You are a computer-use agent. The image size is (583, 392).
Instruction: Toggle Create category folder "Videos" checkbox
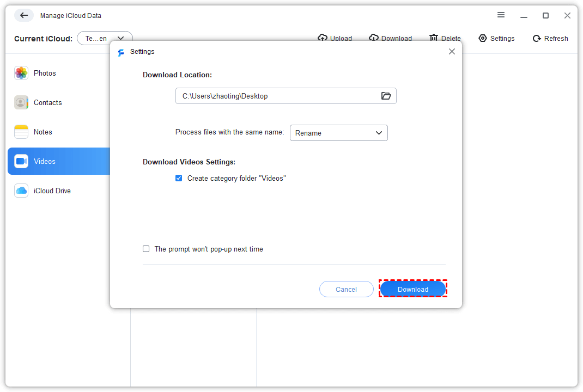(179, 179)
